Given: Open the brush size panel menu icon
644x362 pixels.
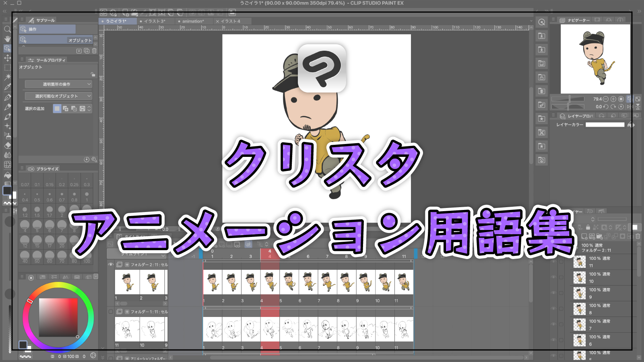Looking at the screenshot, I should [22, 168].
